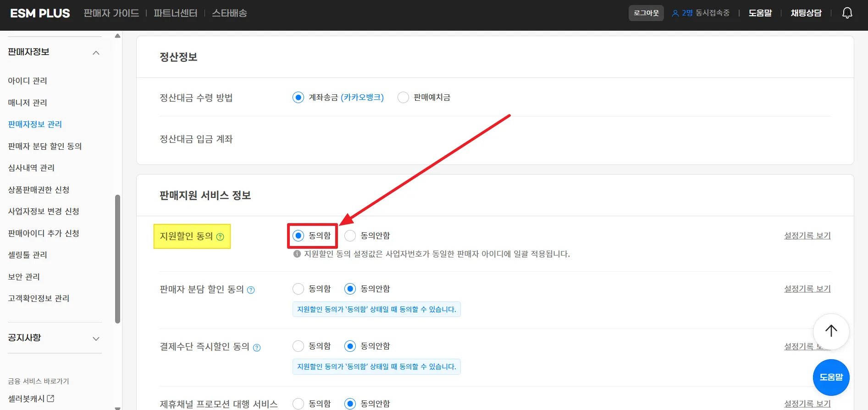Open 사업자정보 변경 신청 sidebar item
The image size is (868, 410).
point(44,211)
